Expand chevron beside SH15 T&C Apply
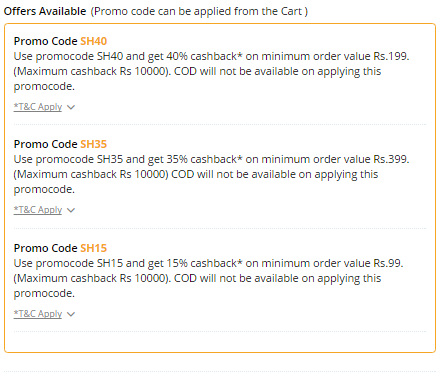 click(x=71, y=314)
